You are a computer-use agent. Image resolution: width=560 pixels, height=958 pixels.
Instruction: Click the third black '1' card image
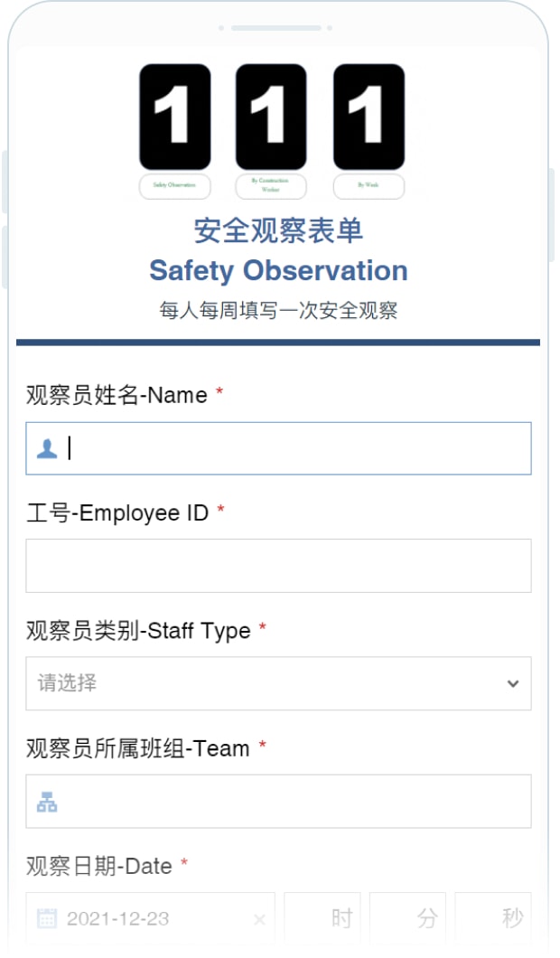tap(369, 117)
